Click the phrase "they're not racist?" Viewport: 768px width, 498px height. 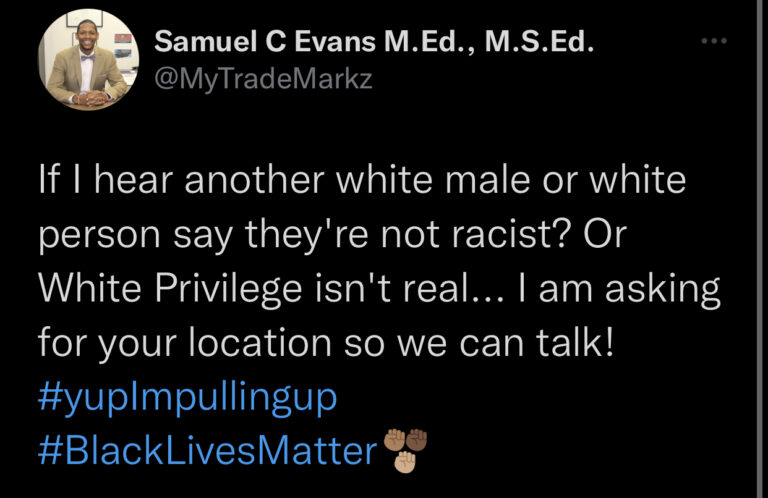(x=408, y=236)
